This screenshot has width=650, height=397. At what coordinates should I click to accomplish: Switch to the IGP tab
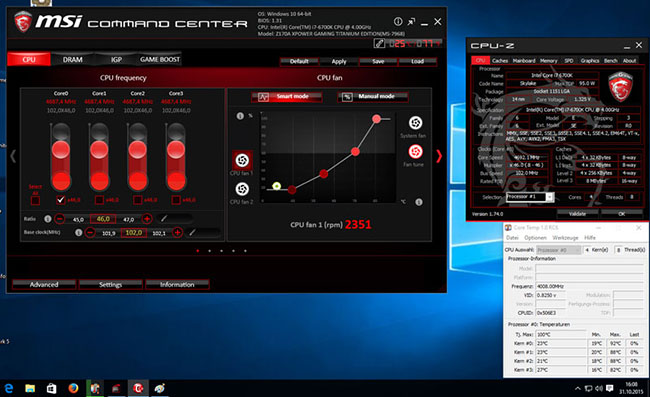pyautogui.click(x=116, y=60)
